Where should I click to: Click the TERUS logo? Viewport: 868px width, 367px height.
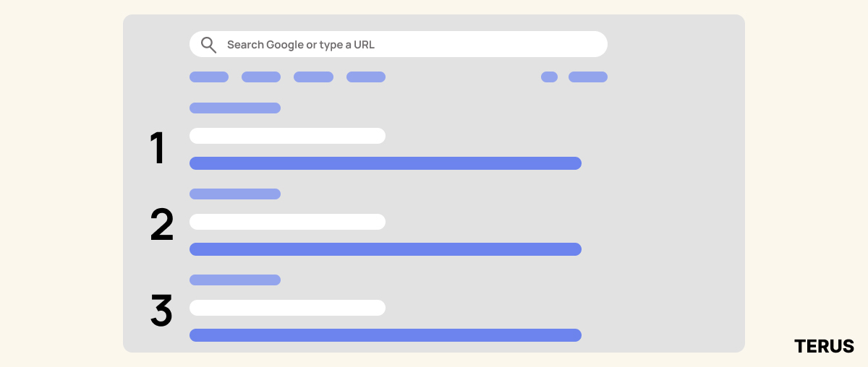[x=824, y=346]
